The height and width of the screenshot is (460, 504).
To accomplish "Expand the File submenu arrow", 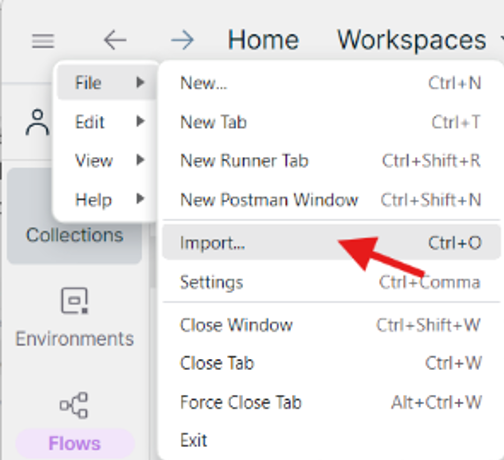I will click(141, 82).
